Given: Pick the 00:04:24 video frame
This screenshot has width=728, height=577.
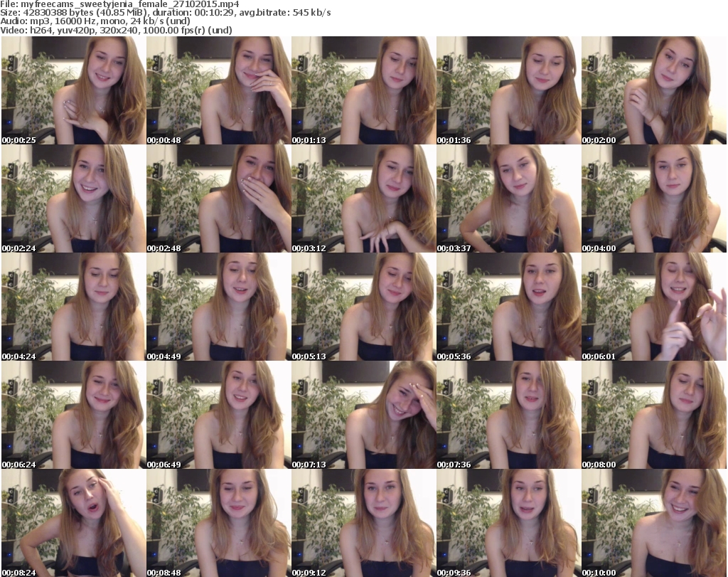Looking at the screenshot, I should [x=73, y=307].
